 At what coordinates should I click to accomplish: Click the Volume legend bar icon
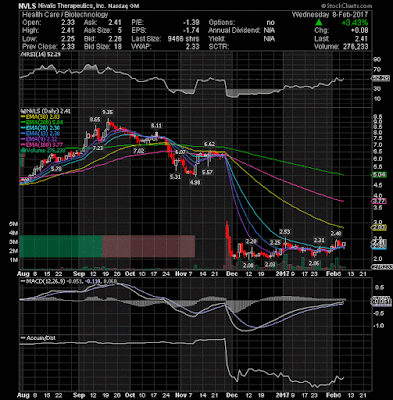click(23, 150)
